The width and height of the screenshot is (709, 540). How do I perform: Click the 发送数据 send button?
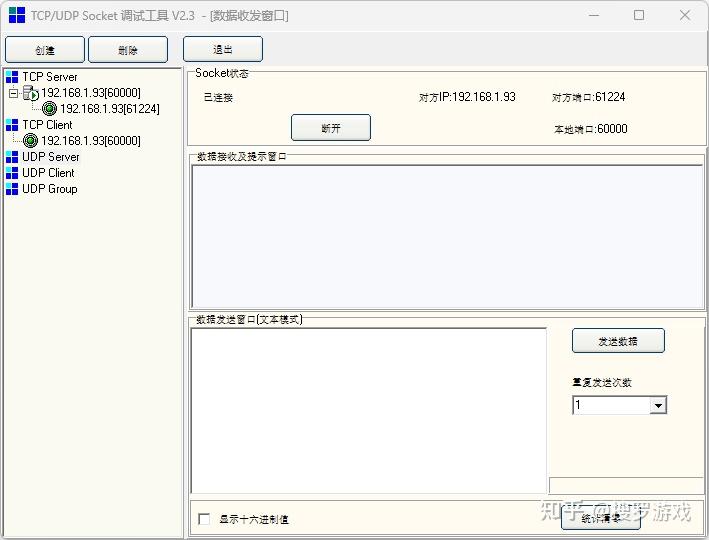[618, 341]
